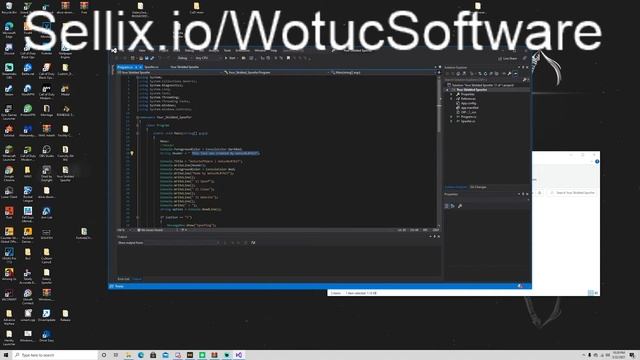Switch to the Output tab at bottom
Screen dimensions: 640x360
[x=137, y=279]
